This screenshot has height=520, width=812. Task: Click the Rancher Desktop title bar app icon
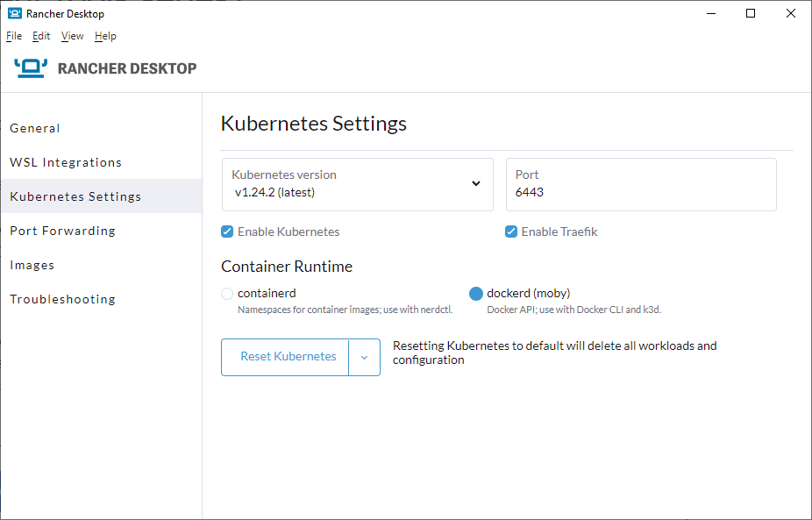[15, 13]
